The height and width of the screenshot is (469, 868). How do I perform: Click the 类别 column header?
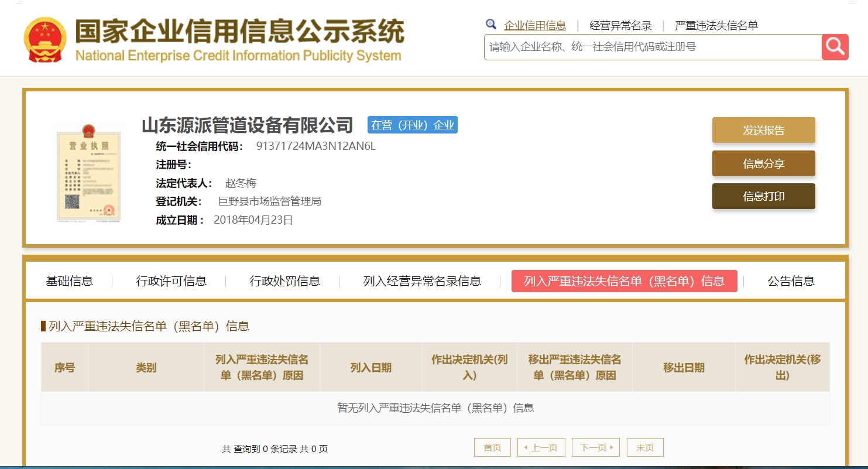pos(146,368)
